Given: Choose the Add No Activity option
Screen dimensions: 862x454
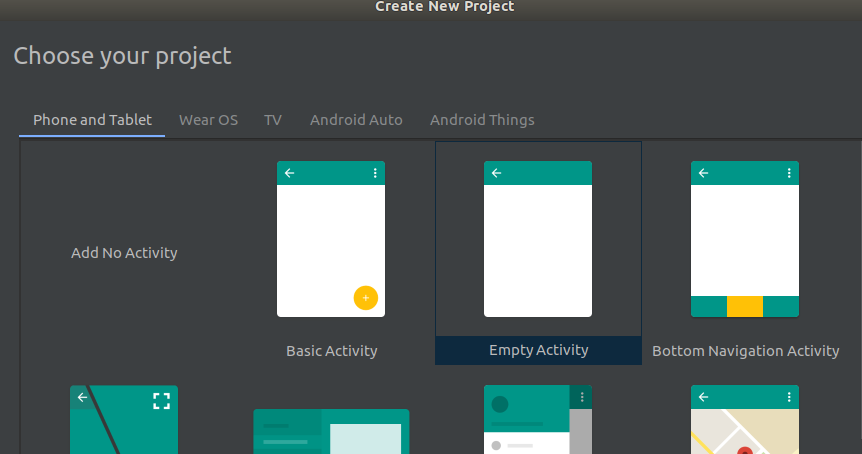Looking at the screenshot, I should pos(124,253).
